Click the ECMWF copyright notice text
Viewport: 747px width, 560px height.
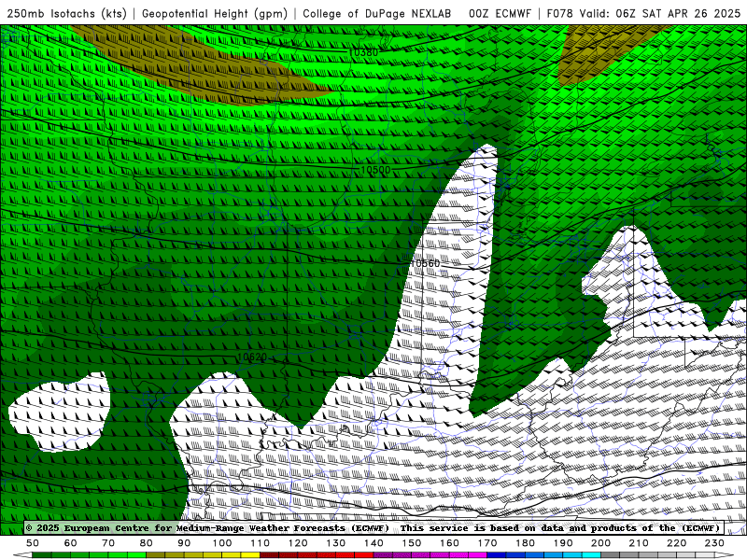tap(373, 527)
